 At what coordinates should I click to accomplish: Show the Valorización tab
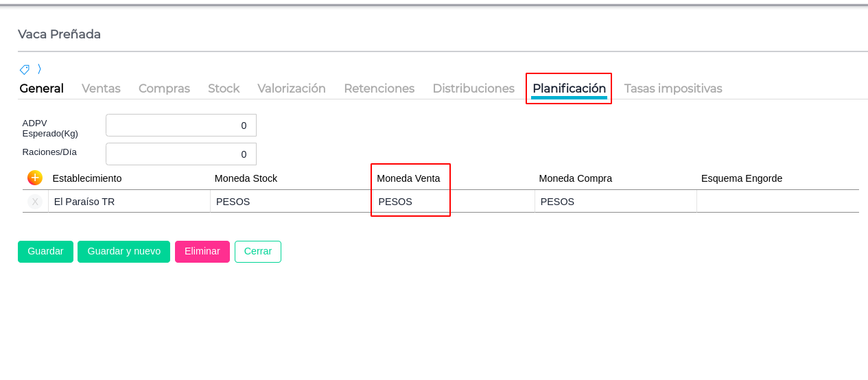pos(292,88)
